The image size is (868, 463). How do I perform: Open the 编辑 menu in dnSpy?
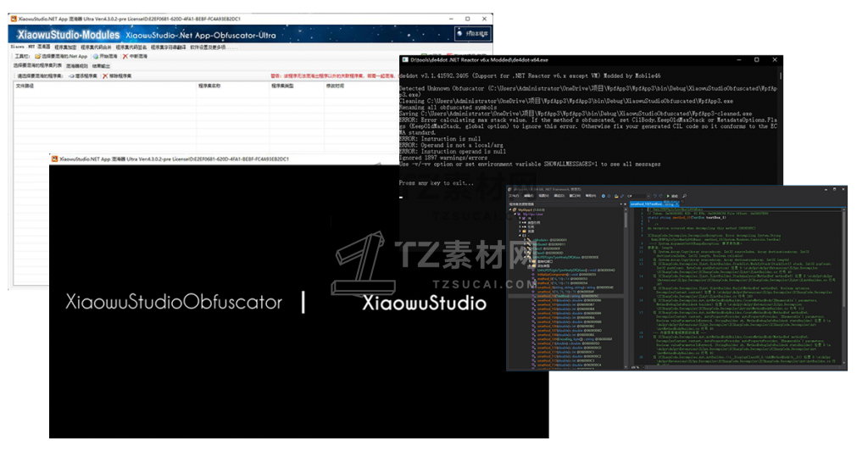point(529,196)
